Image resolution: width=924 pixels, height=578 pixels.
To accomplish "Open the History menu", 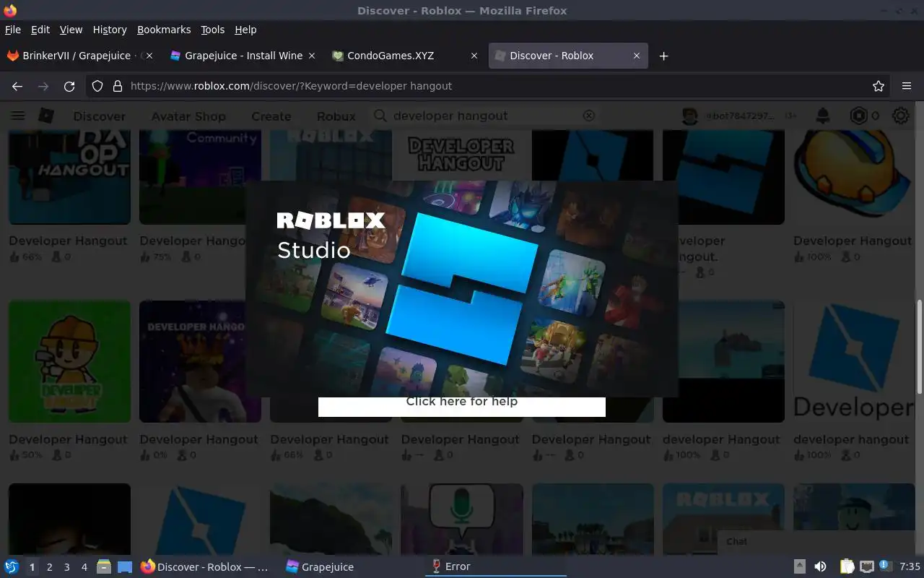I will pos(110,30).
